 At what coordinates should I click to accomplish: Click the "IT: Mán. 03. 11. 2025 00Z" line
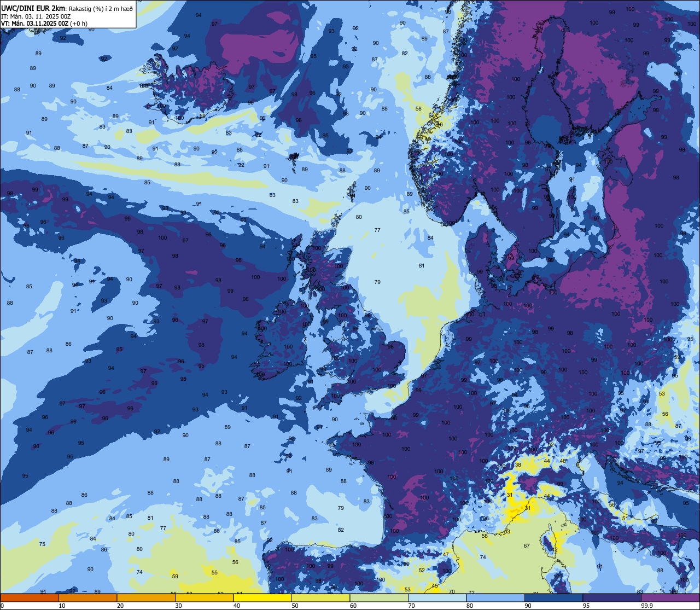36,16
